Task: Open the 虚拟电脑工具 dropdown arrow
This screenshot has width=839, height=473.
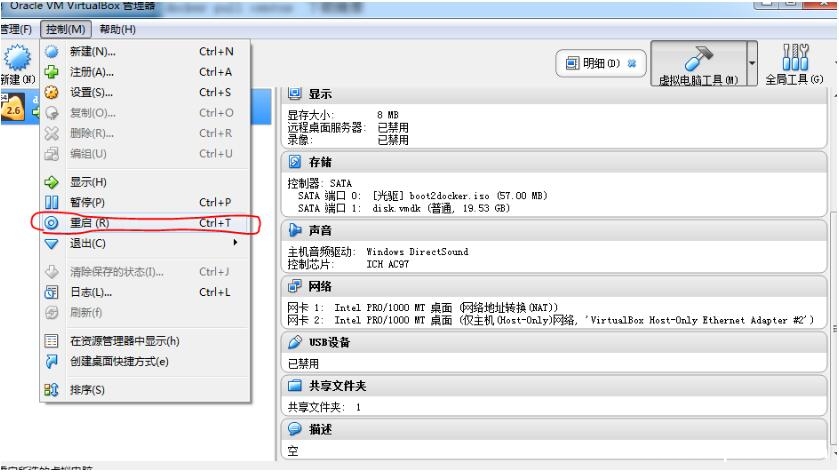Action: coord(752,63)
